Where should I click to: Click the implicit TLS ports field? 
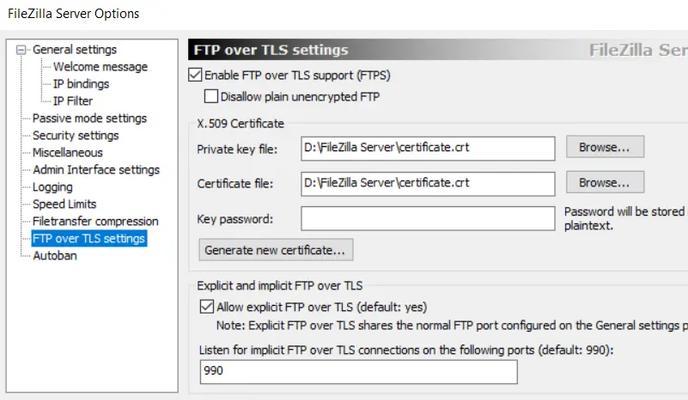[x=358, y=372]
